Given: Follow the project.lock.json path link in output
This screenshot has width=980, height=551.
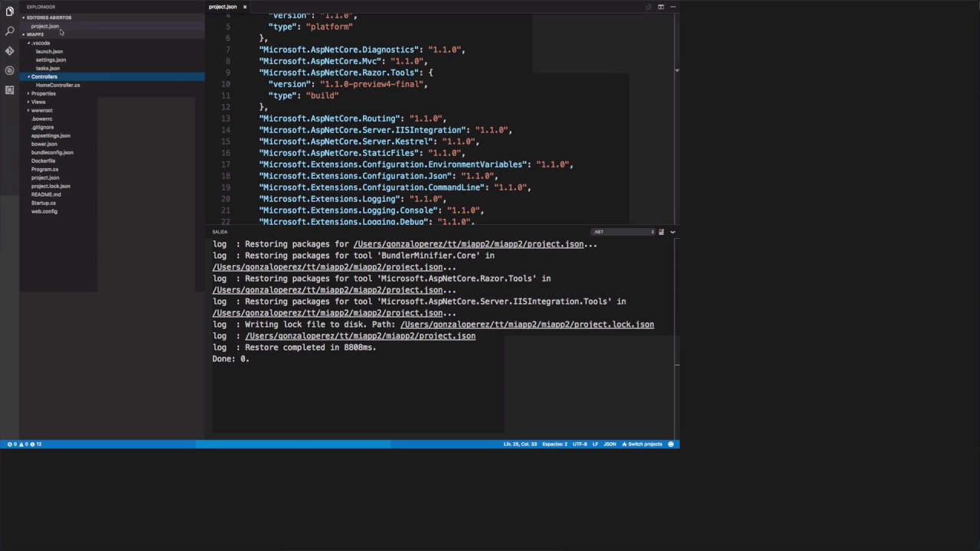Looking at the screenshot, I should coord(527,324).
